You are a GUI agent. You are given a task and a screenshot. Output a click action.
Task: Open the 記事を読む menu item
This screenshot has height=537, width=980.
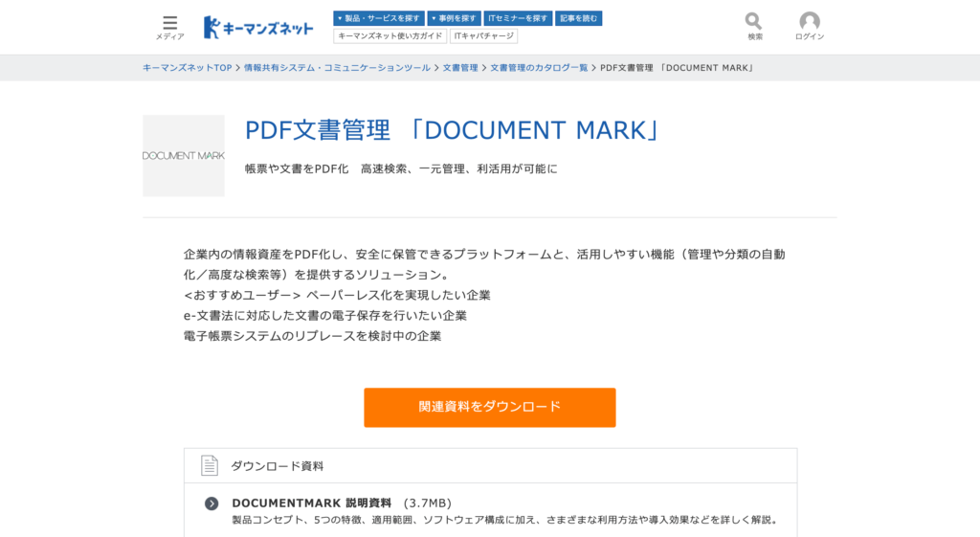[578, 18]
